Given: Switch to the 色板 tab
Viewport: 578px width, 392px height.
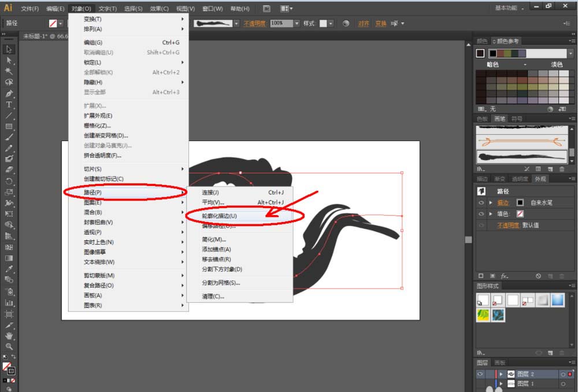Looking at the screenshot, I should [482, 119].
